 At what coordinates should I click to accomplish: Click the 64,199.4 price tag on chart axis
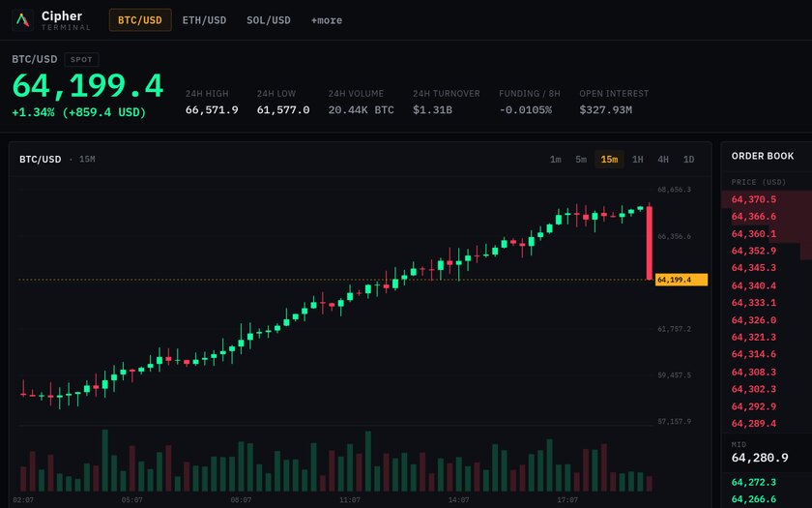pos(681,280)
